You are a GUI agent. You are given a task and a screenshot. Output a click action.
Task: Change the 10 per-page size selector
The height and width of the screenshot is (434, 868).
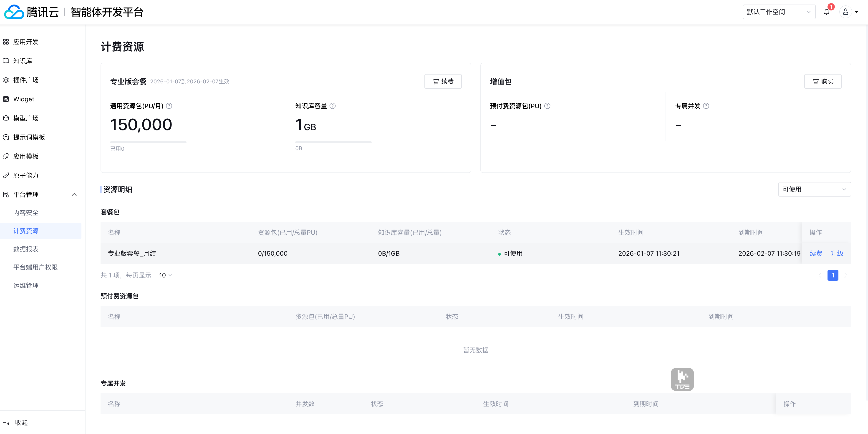(165, 275)
